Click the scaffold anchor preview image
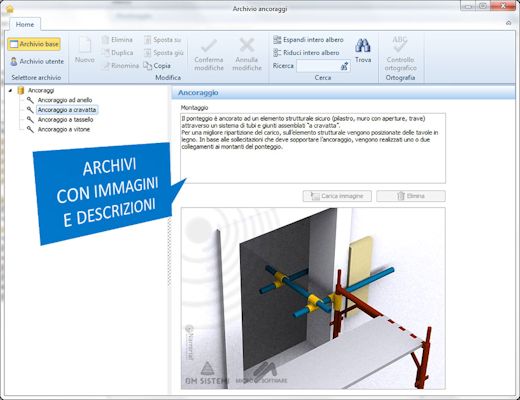The width and height of the screenshot is (520, 400). tap(313, 298)
